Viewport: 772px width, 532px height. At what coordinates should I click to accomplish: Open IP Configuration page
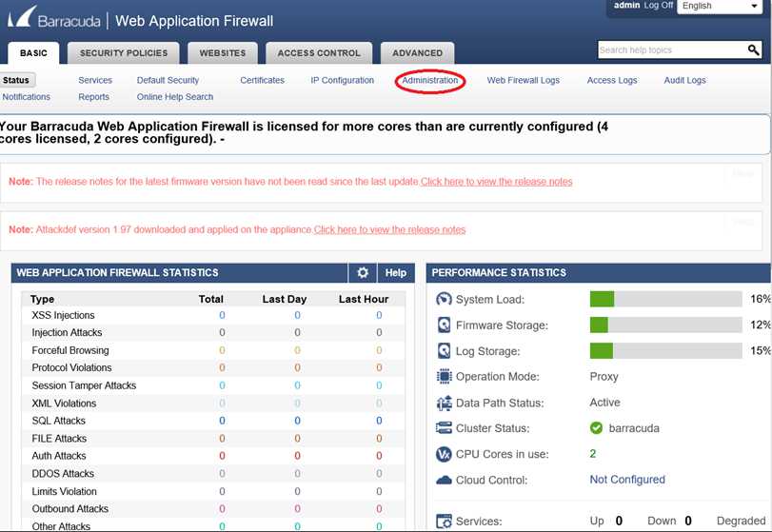342,80
